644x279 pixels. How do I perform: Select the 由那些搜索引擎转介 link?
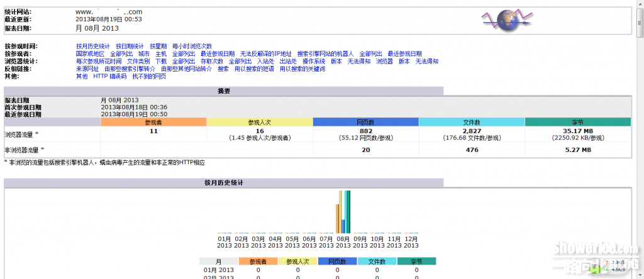point(130,69)
